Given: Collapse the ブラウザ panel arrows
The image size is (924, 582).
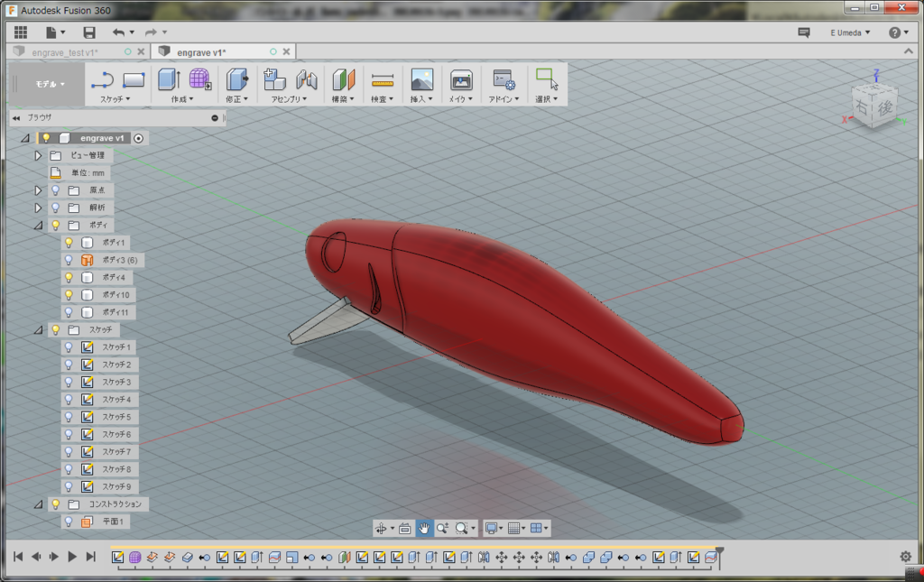Looking at the screenshot, I should tap(16, 118).
